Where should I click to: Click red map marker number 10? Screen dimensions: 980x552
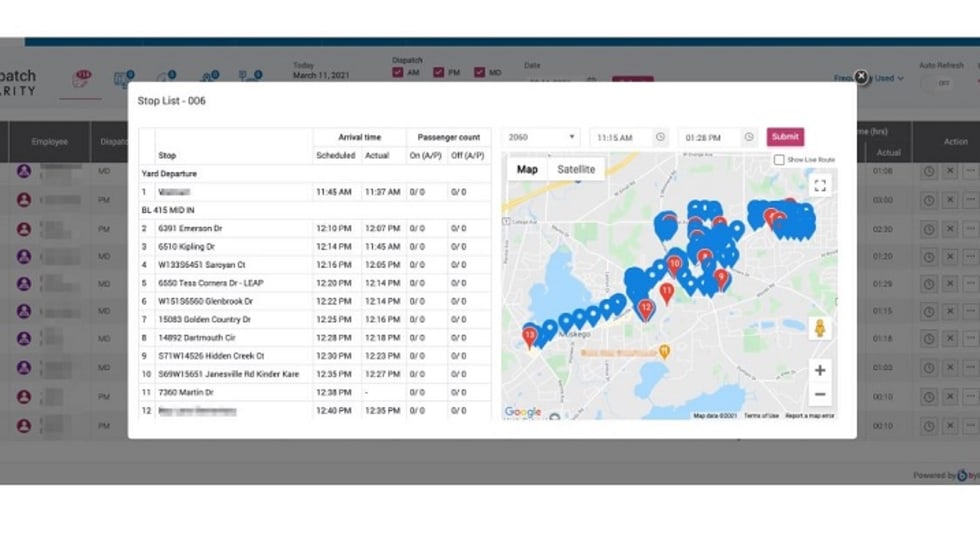pos(674,264)
